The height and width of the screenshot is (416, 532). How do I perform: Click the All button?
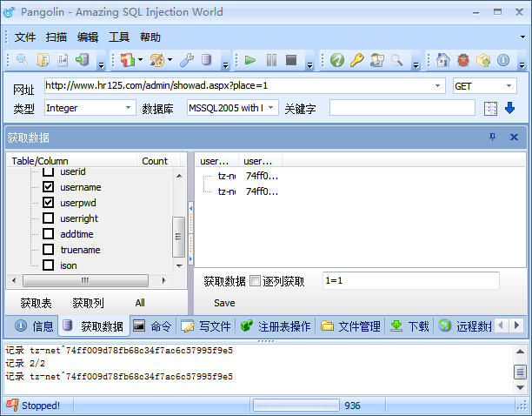(140, 303)
